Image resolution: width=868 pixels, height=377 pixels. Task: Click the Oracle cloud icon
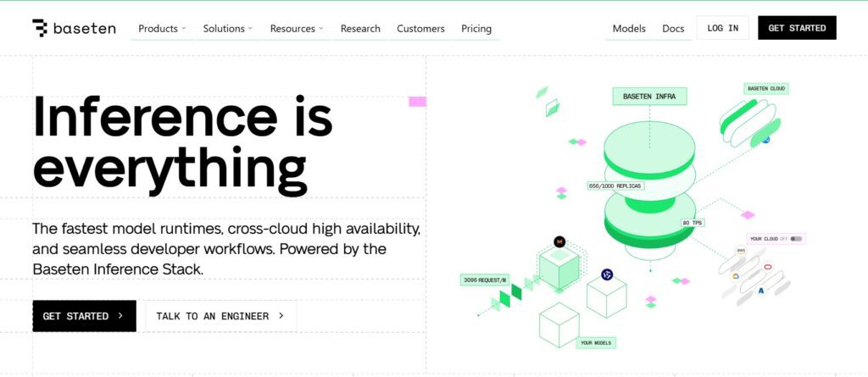pyautogui.click(x=768, y=267)
